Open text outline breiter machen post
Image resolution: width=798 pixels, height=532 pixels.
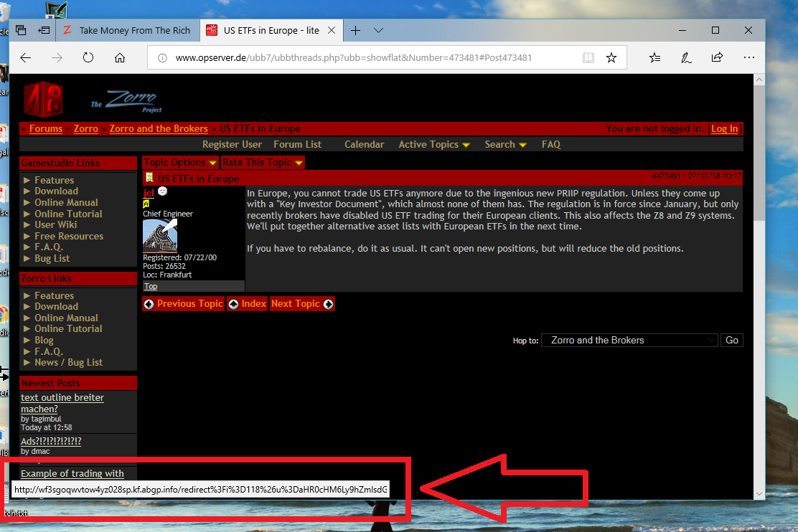62,404
